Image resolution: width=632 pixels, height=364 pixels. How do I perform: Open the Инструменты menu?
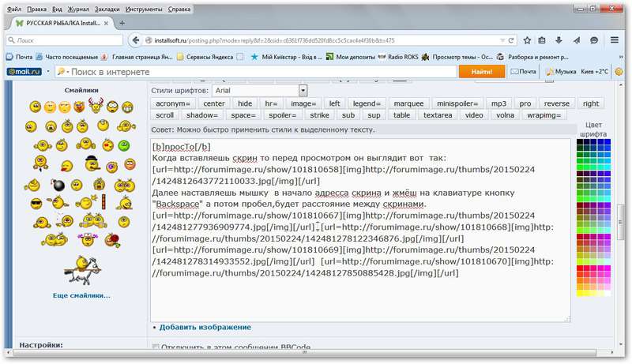coord(144,9)
